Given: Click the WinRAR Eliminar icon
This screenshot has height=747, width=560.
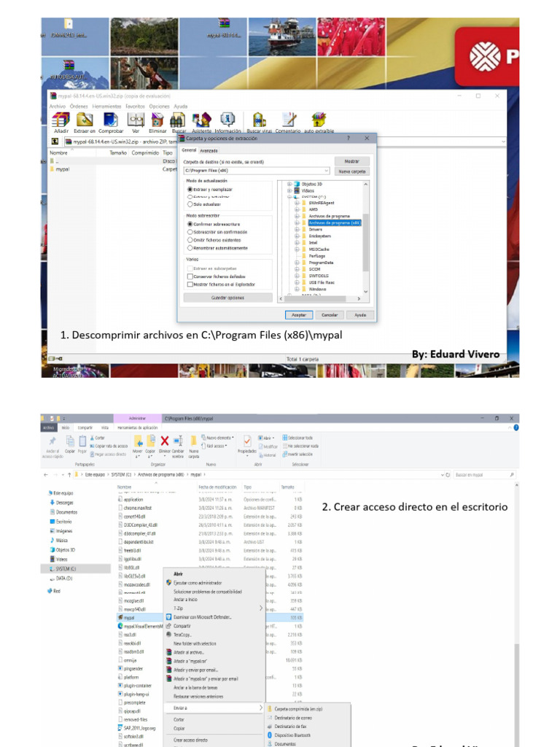Looking at the screenshot, I should (157, 119).
